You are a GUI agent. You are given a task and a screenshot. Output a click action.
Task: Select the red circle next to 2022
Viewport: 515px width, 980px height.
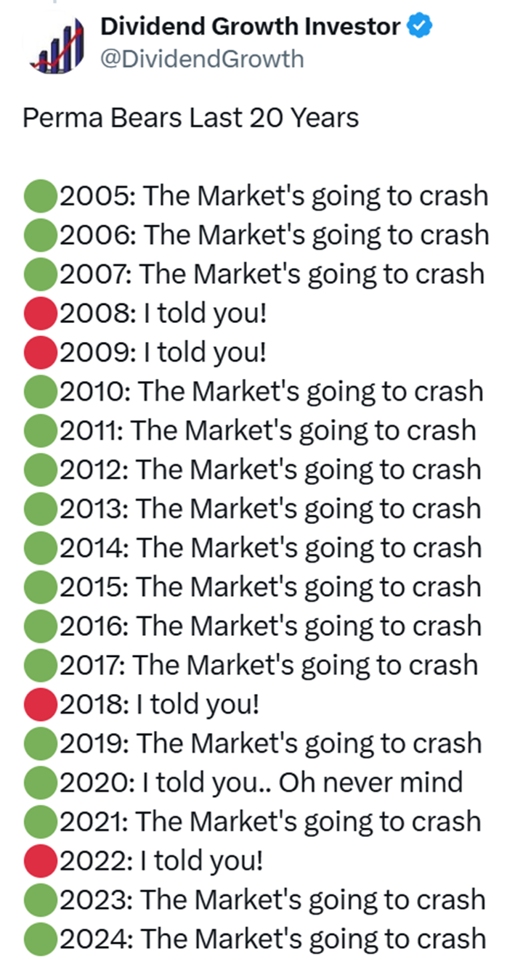41,861
